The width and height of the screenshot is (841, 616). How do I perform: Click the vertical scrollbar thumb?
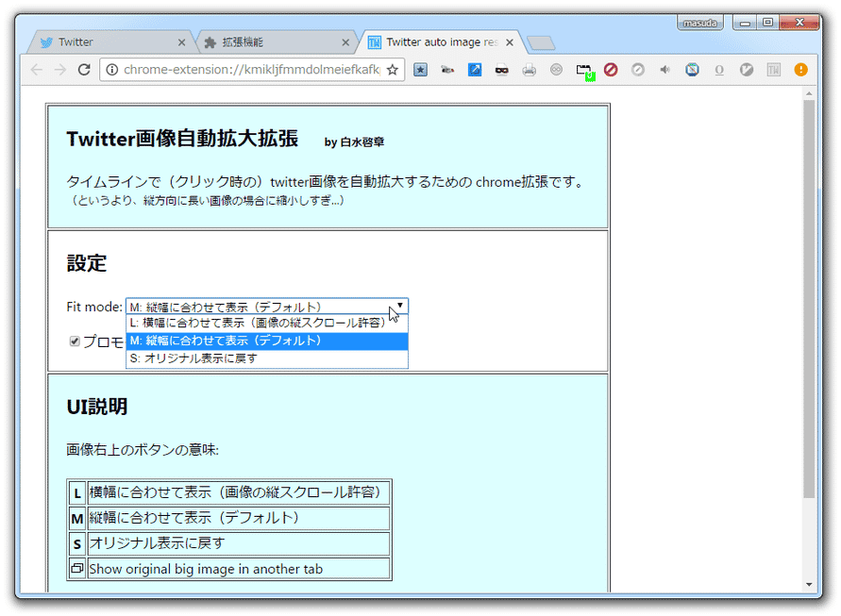[x=809, y=299]
